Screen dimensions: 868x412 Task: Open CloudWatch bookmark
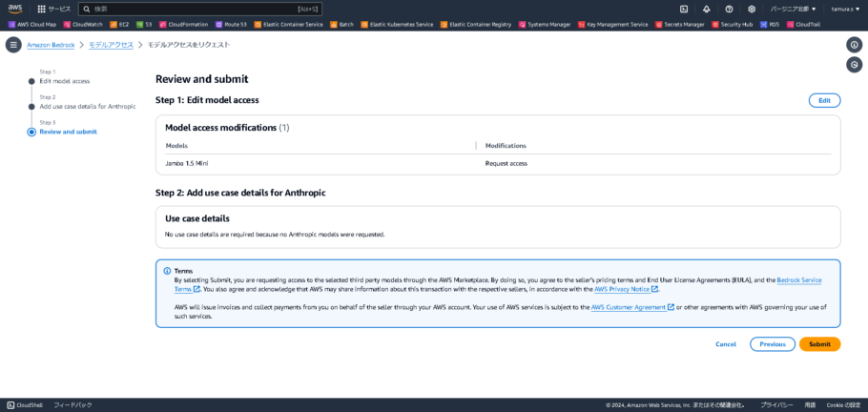coord(83,25)
